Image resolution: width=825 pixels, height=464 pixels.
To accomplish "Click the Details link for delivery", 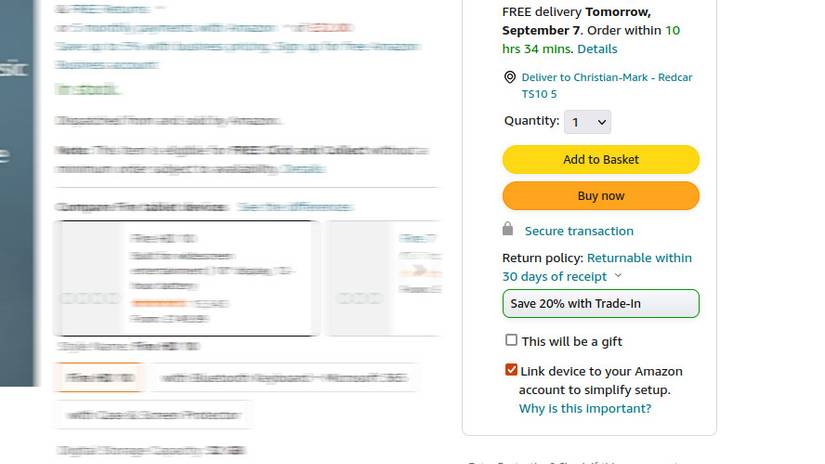I will point(597,49).
